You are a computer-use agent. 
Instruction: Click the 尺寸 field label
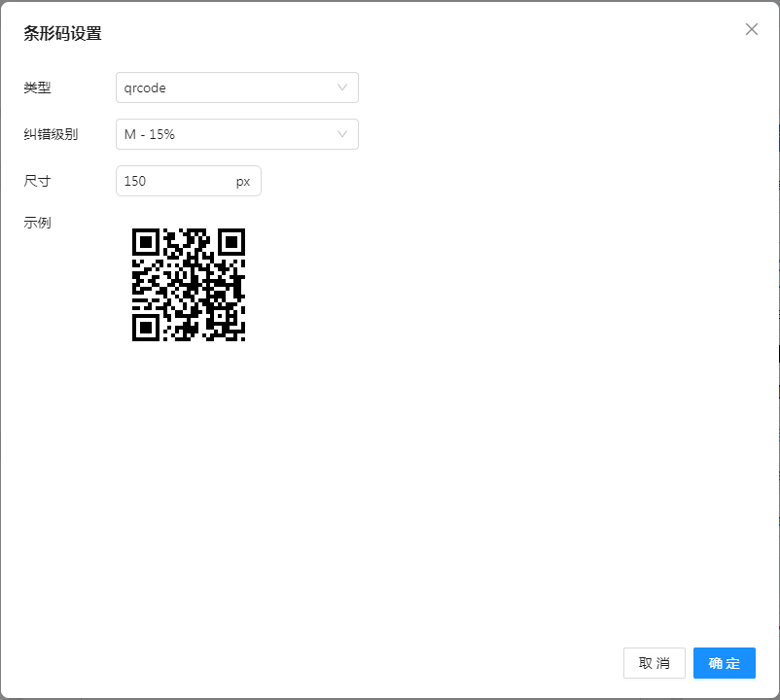point(37,181)
